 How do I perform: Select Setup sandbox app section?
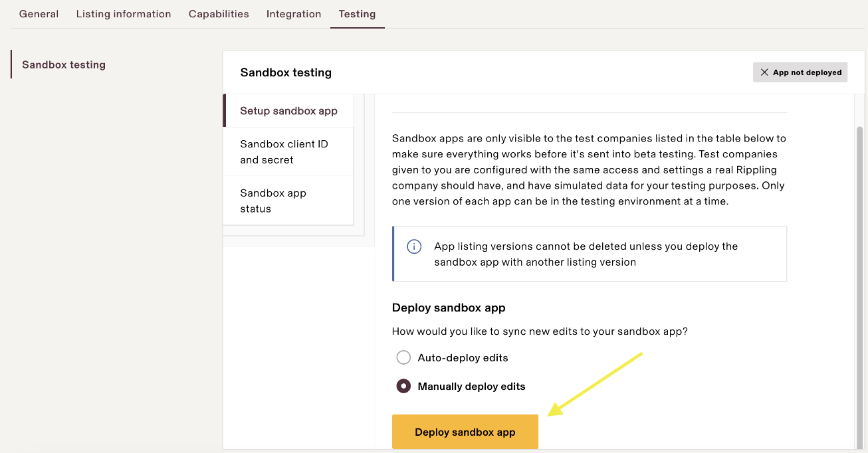pos(288,111)
